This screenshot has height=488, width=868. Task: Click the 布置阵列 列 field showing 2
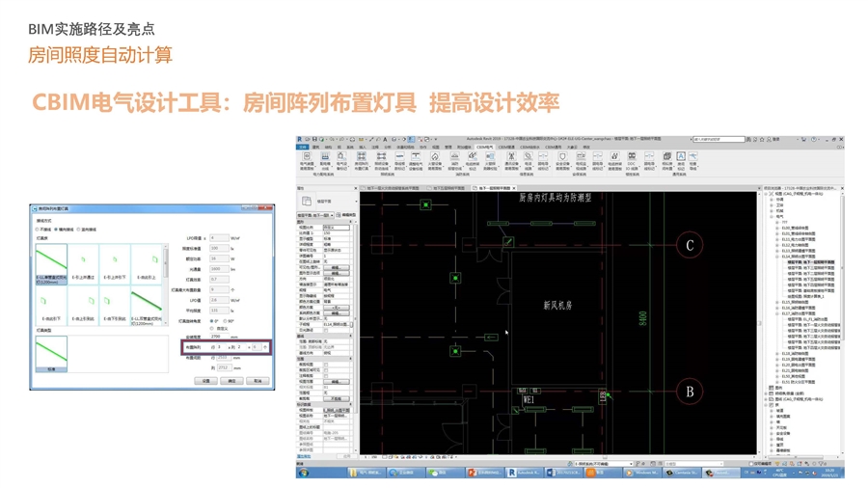point(241,347)
